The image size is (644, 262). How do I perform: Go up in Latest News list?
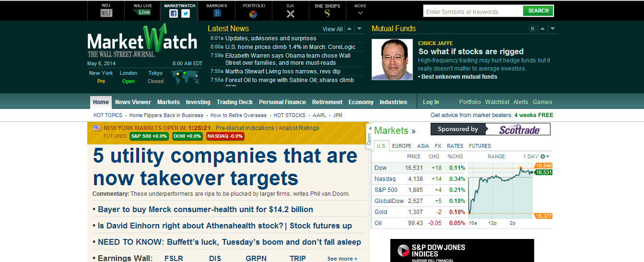(349, 29)
